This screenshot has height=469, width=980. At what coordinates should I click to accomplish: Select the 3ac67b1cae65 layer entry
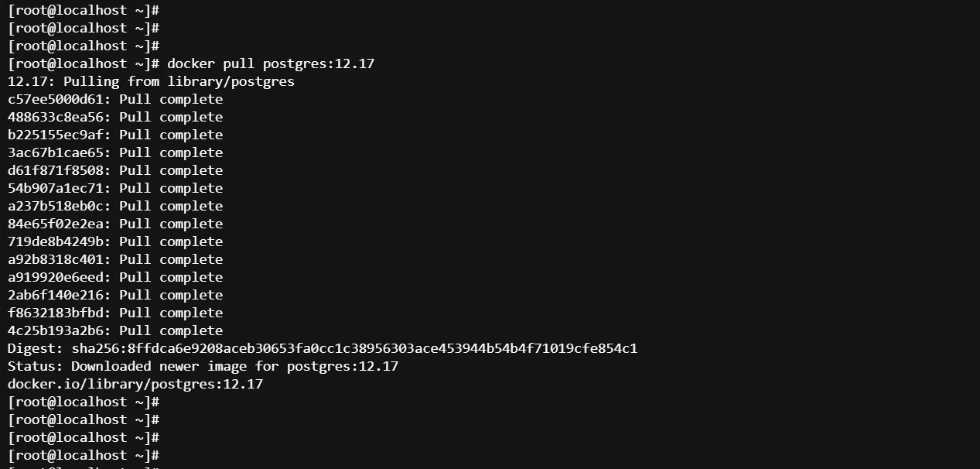point(115,152)
